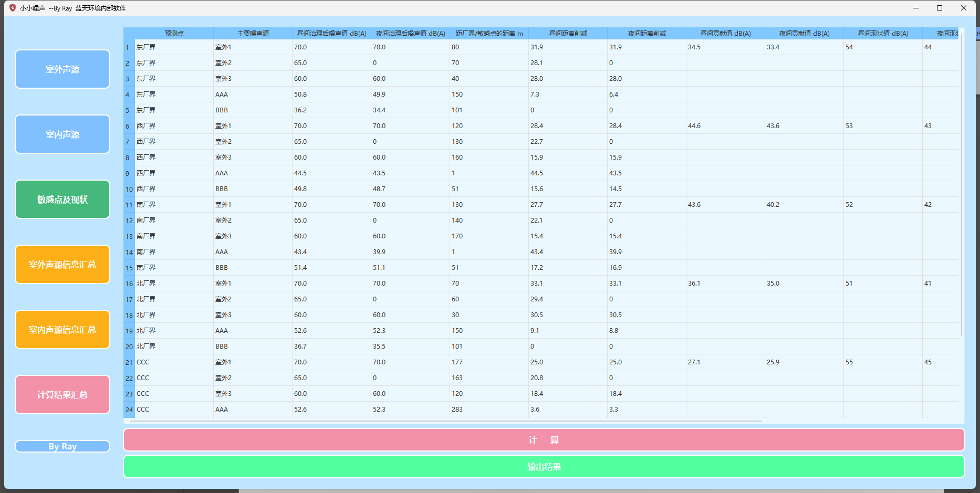Viewport: 980px width, 493px height.
Task: Click the 夜间治理后噪声值 dB(A) header
Action: (410, 33)
